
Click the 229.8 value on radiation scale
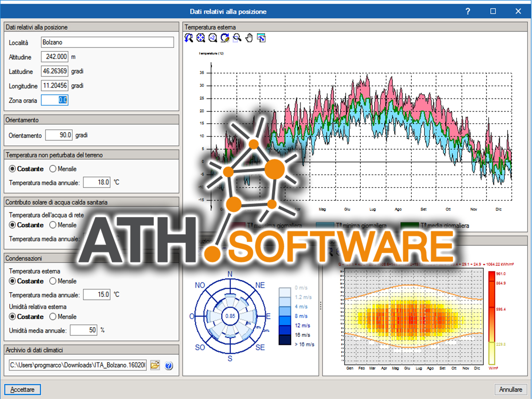502,344
